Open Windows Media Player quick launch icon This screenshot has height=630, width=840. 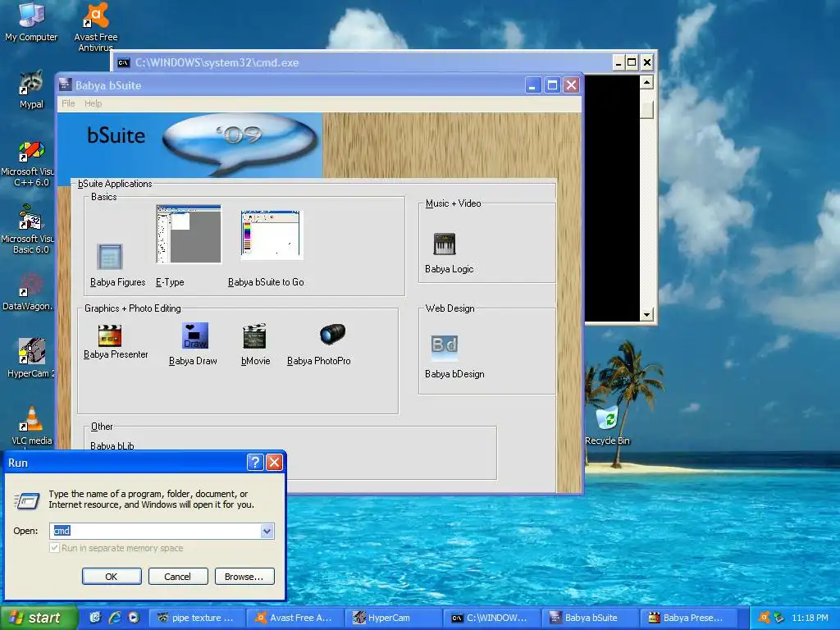point(134,618)
